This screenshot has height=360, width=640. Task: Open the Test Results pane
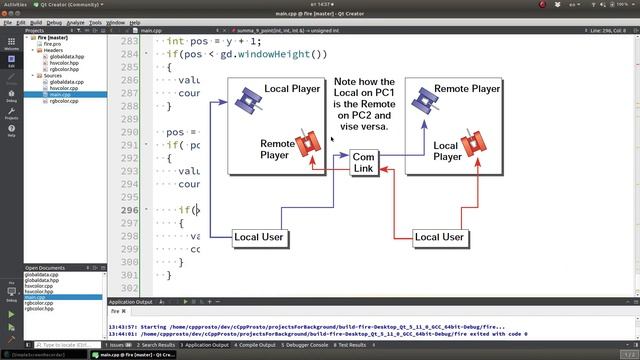350,345
